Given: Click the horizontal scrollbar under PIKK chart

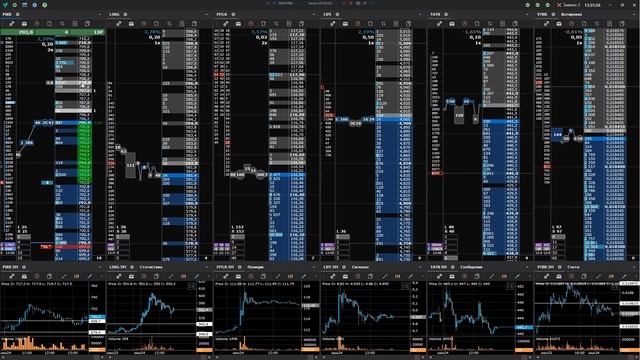Looking at the screenshot, I should 52,357.
